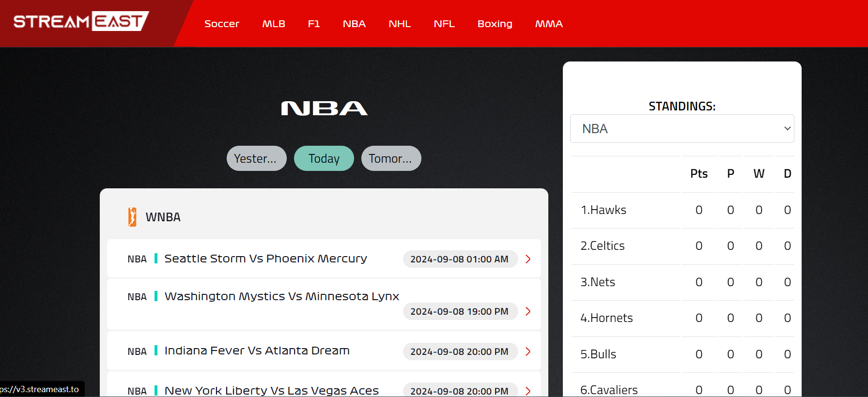The height and width of the screenshot is (397, 868).
Task: Click the StreamEast logo
Action: coord(81,21)
